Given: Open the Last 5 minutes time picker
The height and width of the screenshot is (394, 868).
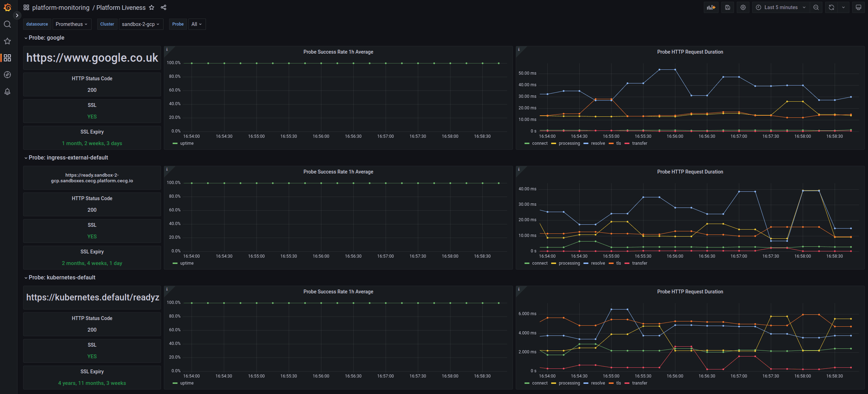Looking at the screenshot, I should 781,7.
